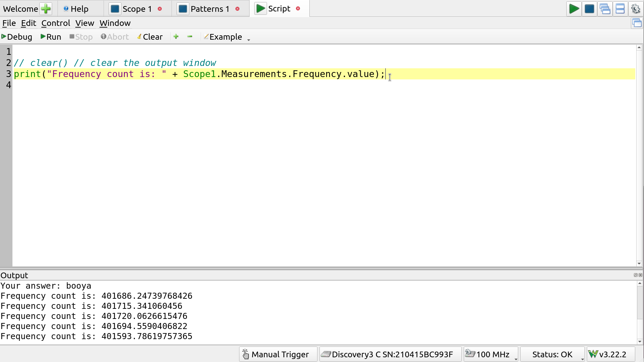
Task: Undock the Script window using the menu bar icon
Action: pos(637,23)
